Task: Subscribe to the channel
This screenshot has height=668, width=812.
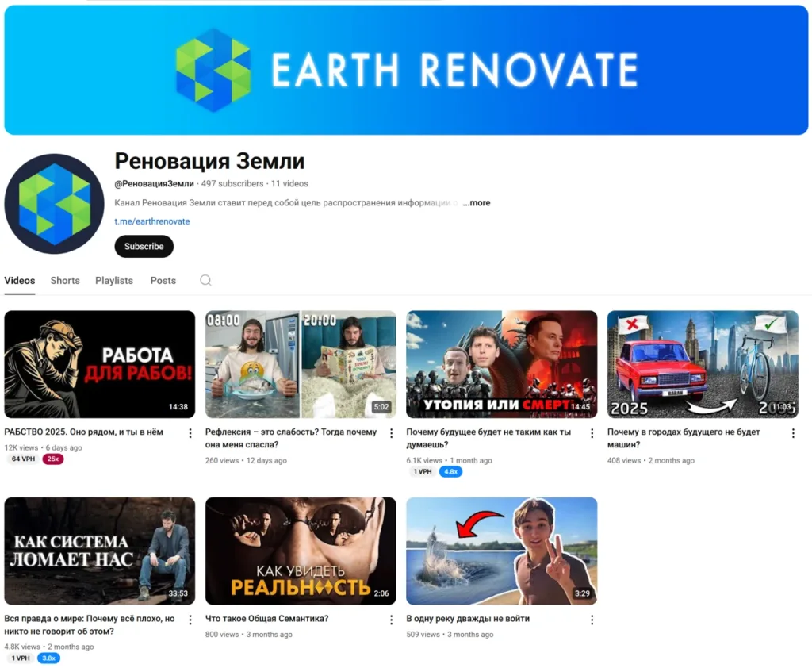Action: tap(144, 246)
